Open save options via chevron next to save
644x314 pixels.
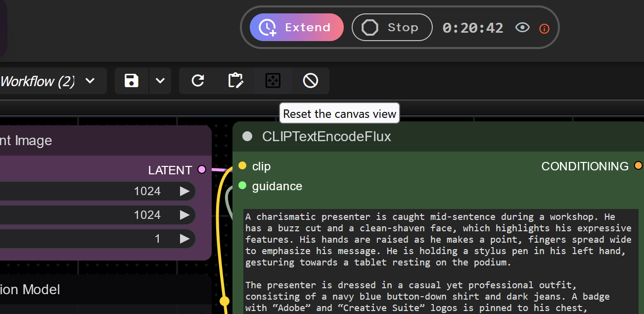pyautogui.click(x=160, y=81)
